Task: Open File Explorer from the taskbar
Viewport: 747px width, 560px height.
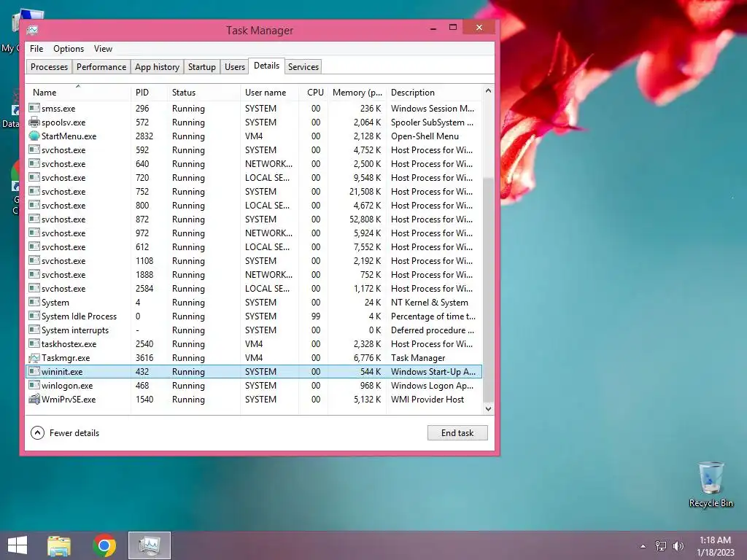Action: coord(59,545)
